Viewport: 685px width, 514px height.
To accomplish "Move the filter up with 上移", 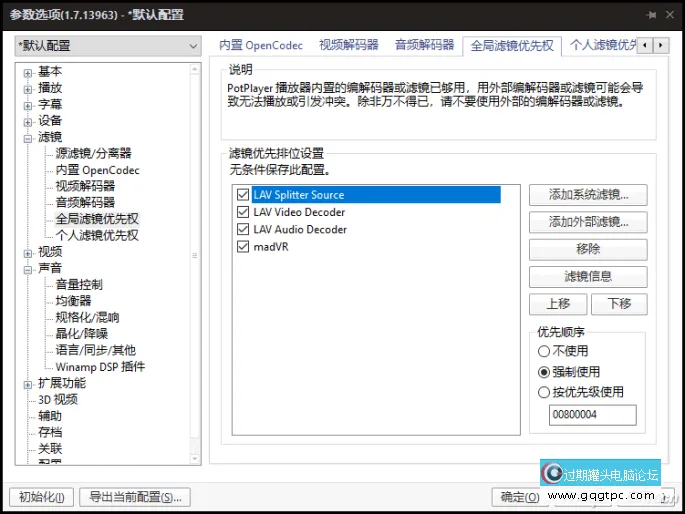I will point(558,304).
